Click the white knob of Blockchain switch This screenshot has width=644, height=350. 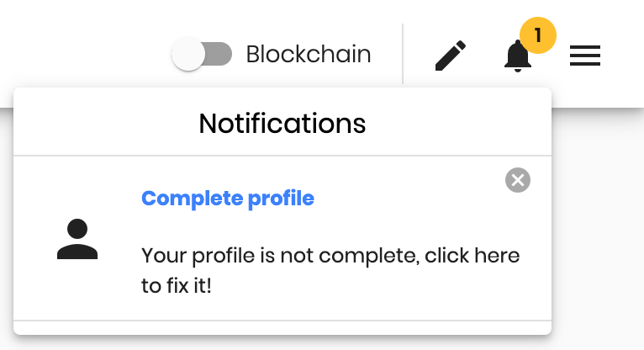188,54
